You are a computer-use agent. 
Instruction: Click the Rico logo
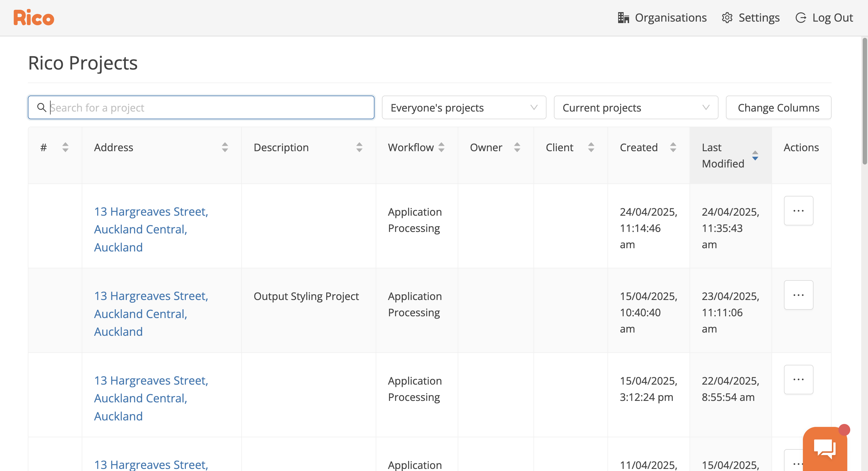(x=34, y=17)
